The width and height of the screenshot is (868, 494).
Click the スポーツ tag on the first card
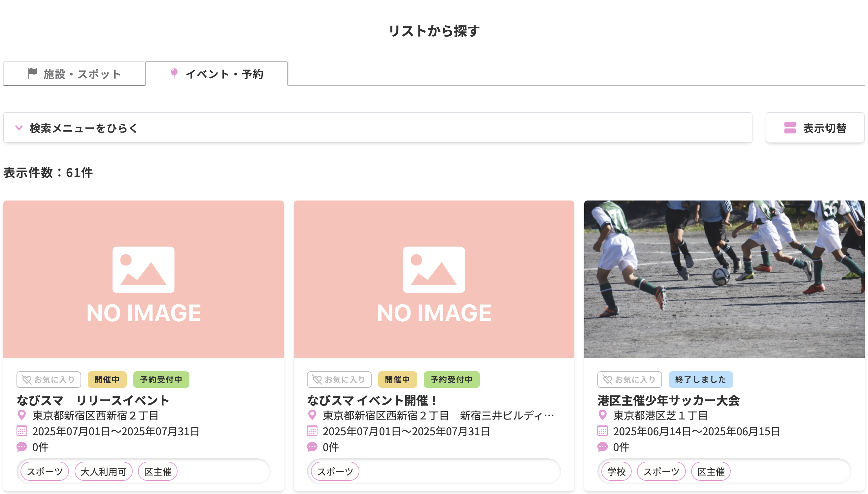(45, 471)
